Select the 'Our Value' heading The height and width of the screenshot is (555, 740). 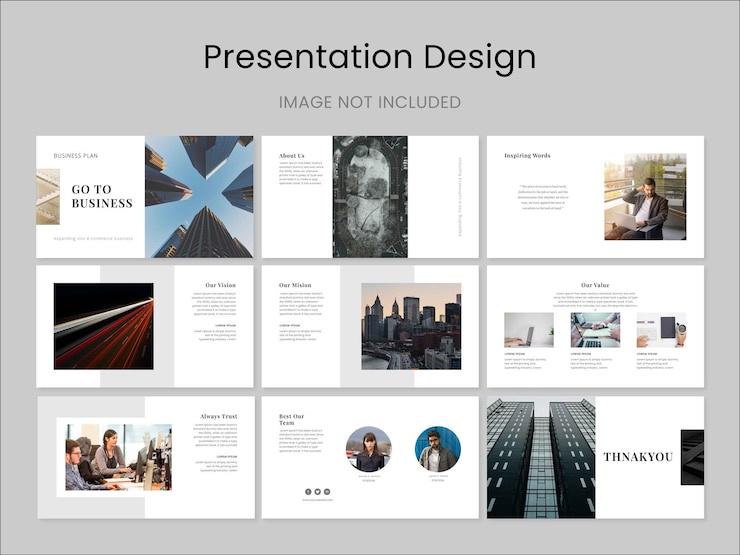pos(595,285)
